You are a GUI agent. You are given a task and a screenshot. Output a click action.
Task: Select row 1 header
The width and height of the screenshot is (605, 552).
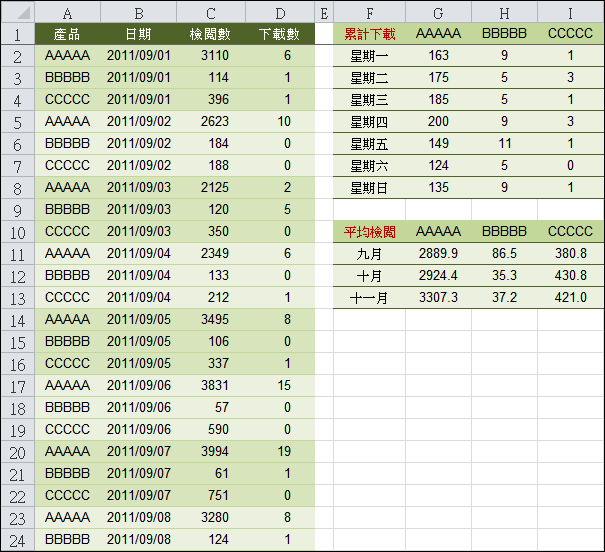[x=18, y=34]
